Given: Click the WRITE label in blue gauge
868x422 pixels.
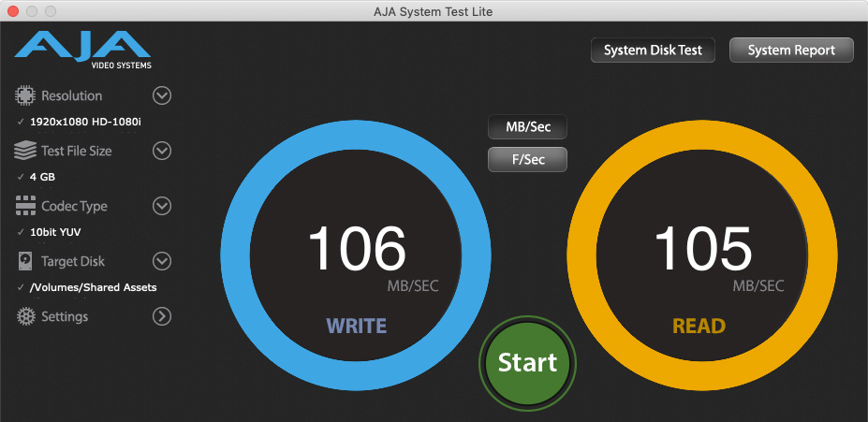Looking at the screenshot, I should point(357,326).
